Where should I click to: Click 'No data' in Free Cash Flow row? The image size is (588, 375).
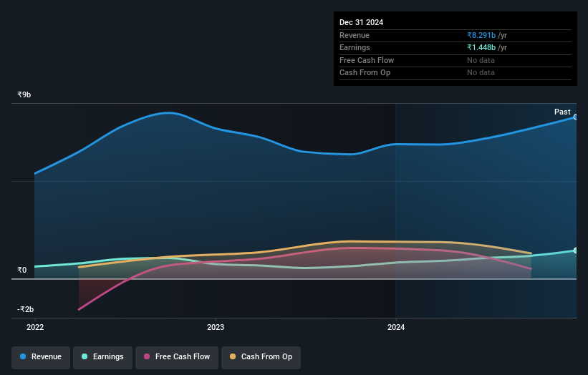pyautogui.click(x=481, y=60)
